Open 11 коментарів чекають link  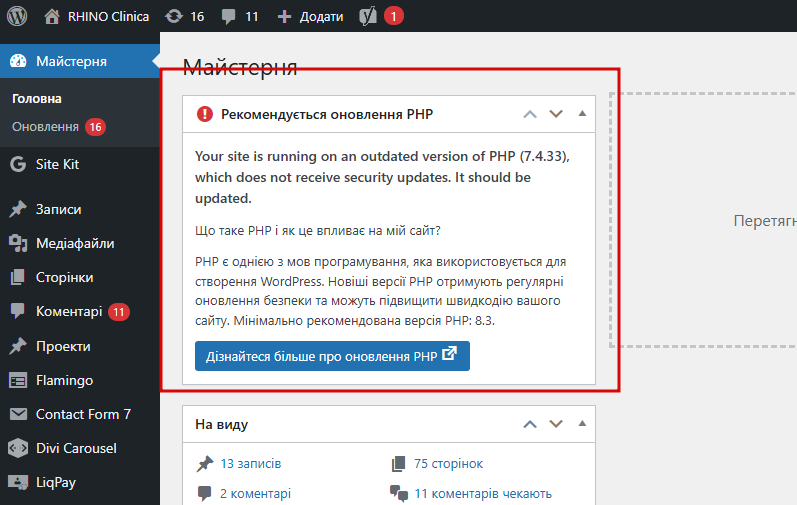tap(482, 493)
